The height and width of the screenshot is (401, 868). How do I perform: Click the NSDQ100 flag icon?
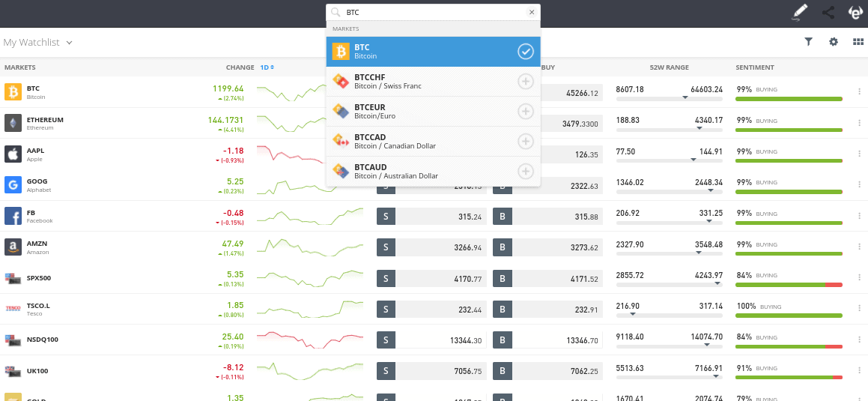(13, 340)
